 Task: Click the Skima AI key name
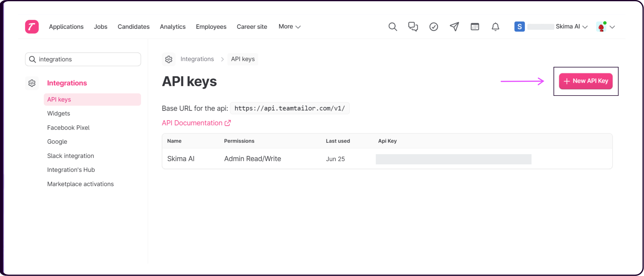pos(181,159)
